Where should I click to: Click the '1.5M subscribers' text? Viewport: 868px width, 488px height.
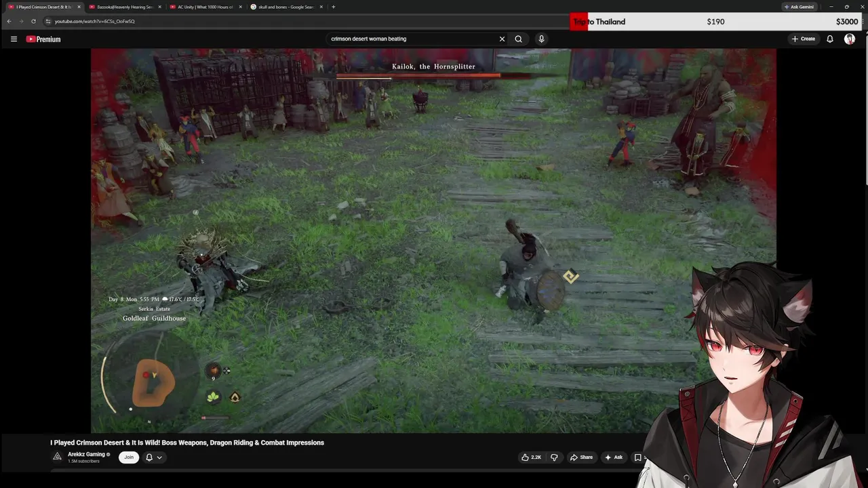pos(83,462)
